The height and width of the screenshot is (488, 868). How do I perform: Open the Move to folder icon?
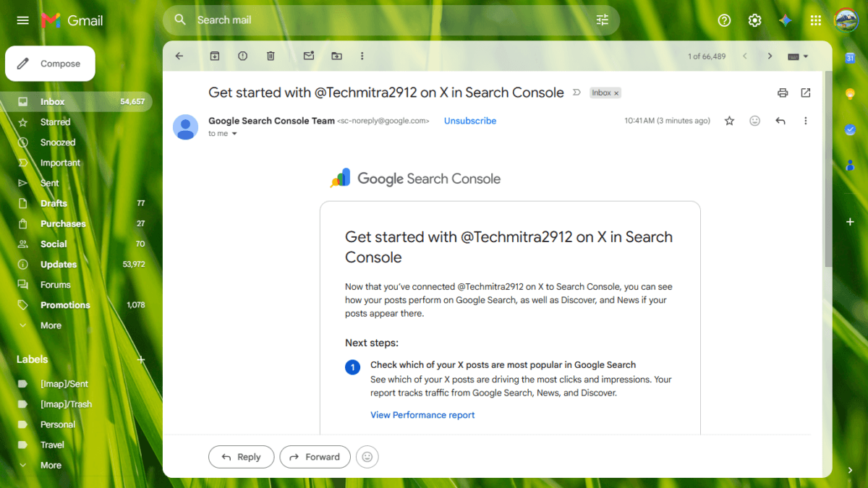point(336,56)
